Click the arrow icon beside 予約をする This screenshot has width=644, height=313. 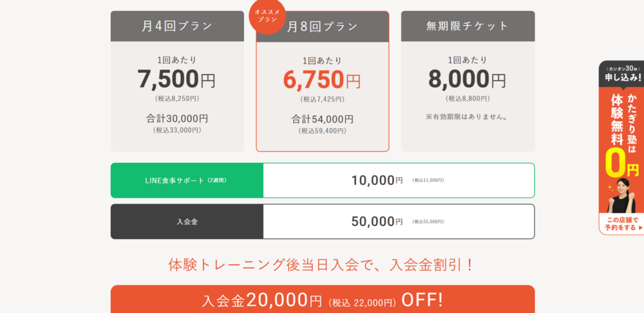point(640,227)
